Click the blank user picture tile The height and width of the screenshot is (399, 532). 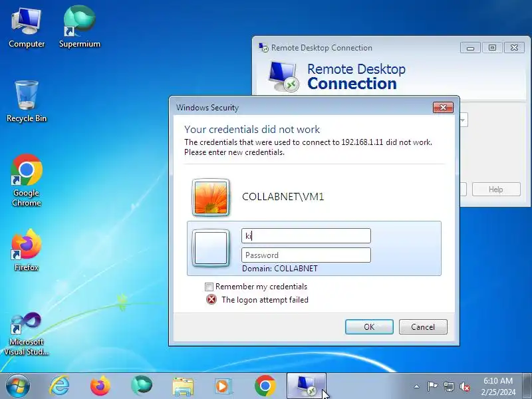(211, 248)
